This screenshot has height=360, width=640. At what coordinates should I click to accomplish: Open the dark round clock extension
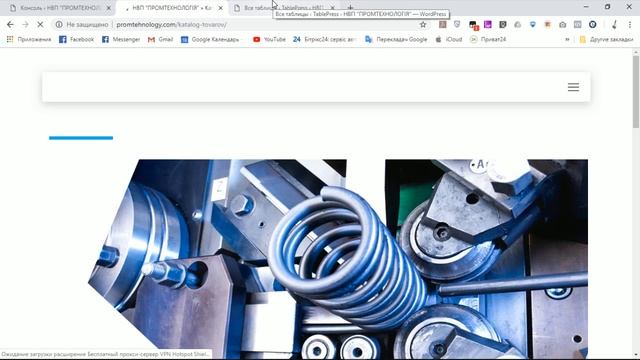coord(593,24)
